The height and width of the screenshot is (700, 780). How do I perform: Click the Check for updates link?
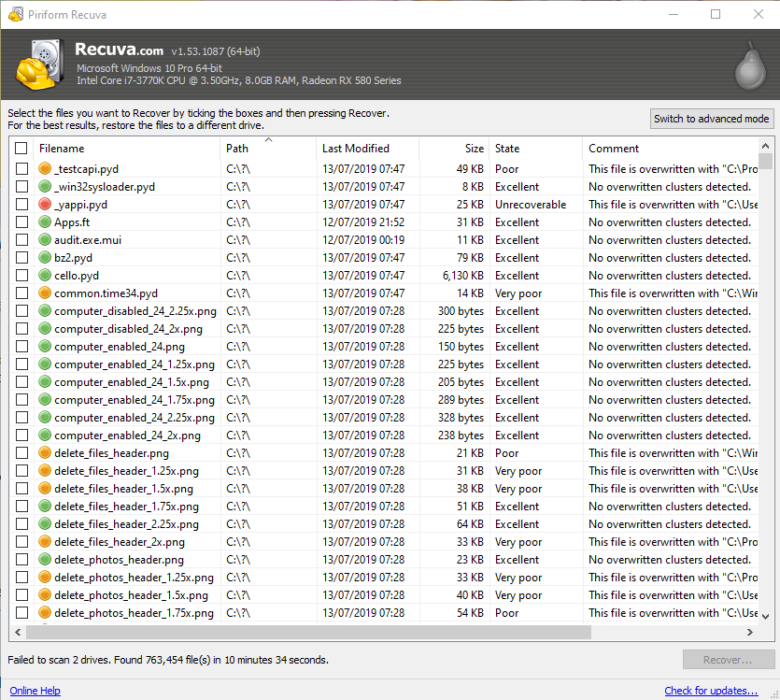pos(712,691)
